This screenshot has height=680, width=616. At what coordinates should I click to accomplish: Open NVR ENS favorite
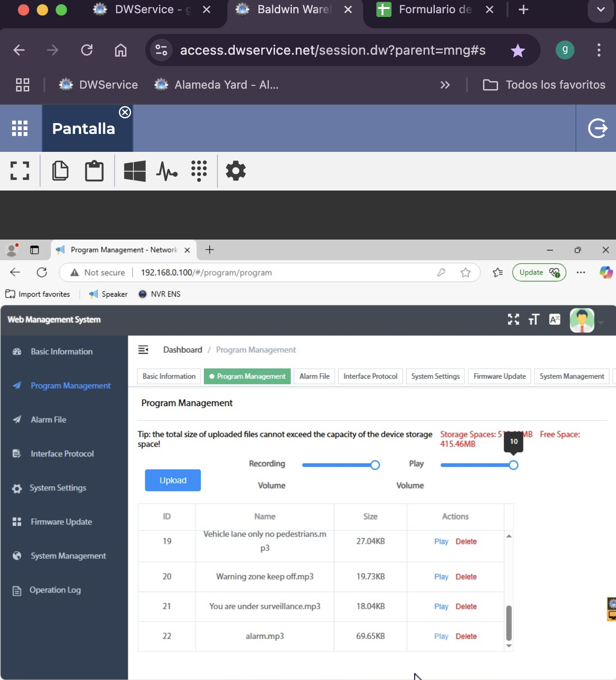[x=159, y=294]
